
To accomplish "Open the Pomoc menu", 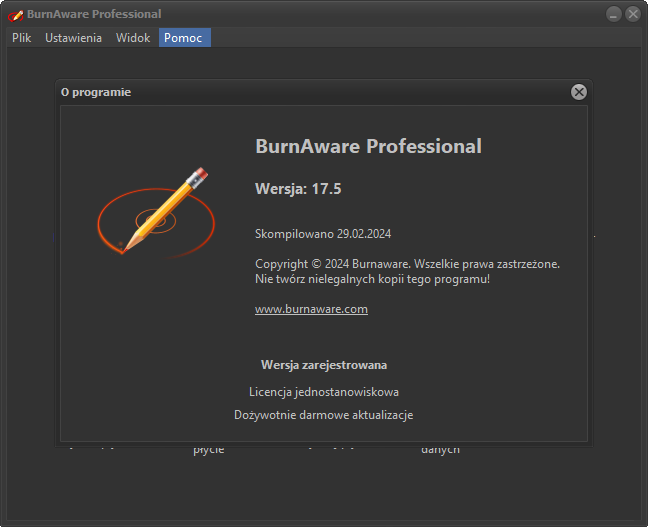I will (185, 38).
